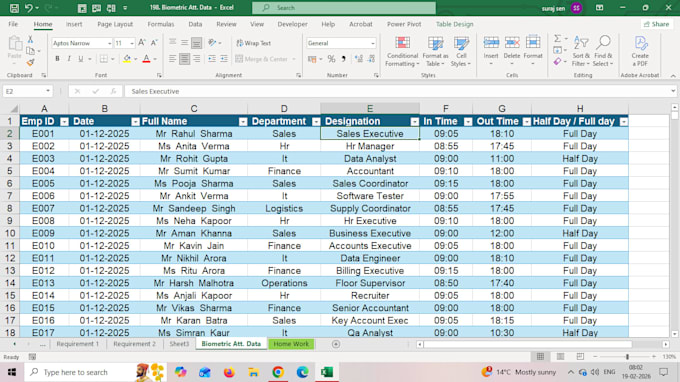680x382 pixels.
Task: Click Create a PDF in Adobe Acrobat group
Action: click(x=640, y=52)
